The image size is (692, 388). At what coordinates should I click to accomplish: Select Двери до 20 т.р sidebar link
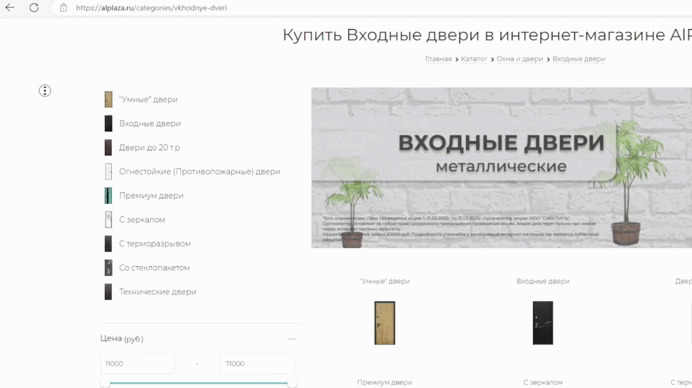(x=150, y=147)
